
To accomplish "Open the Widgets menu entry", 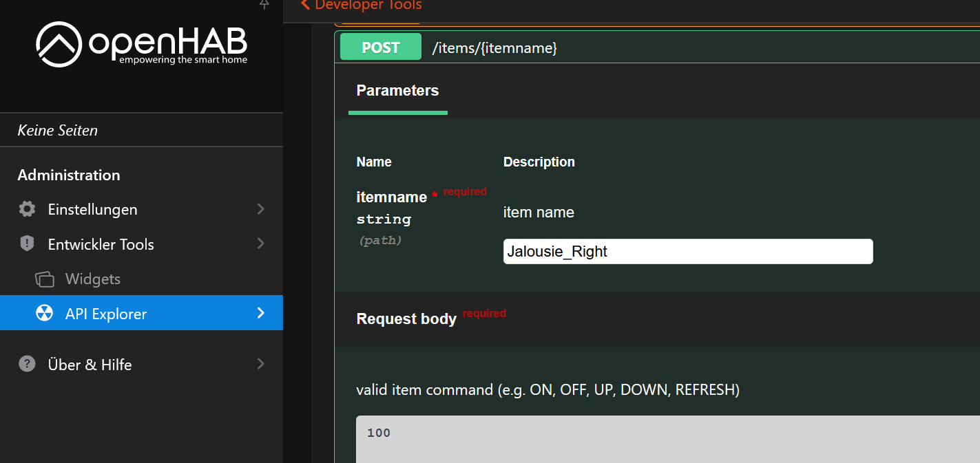I will (92, 279).
